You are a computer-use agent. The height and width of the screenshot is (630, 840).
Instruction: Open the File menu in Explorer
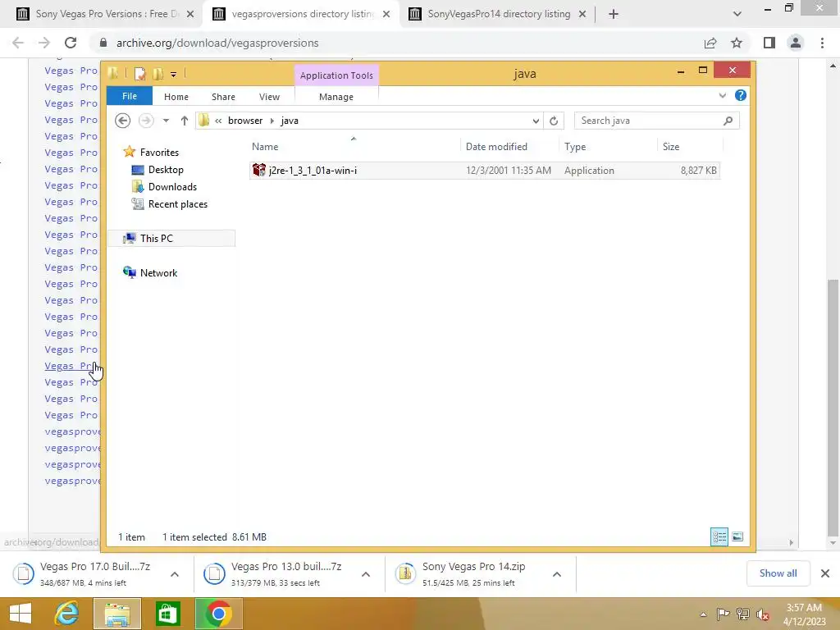coord(130,96)
